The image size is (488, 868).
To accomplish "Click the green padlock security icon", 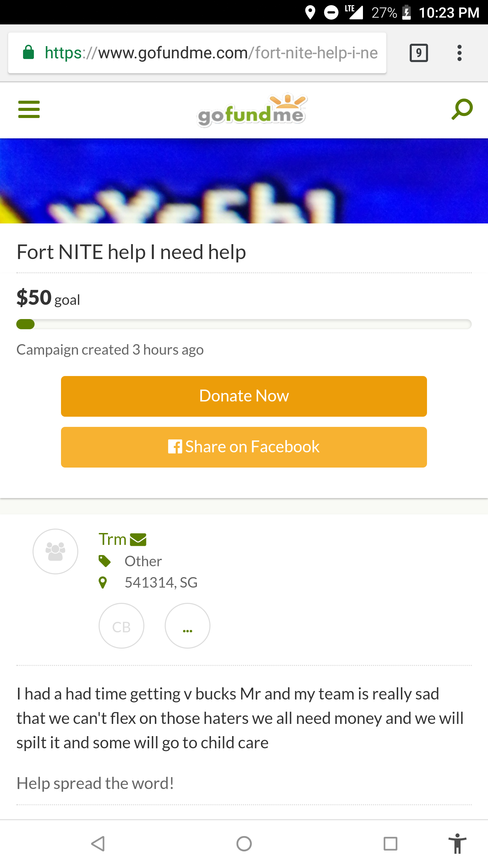I will [x=28, y=53].
